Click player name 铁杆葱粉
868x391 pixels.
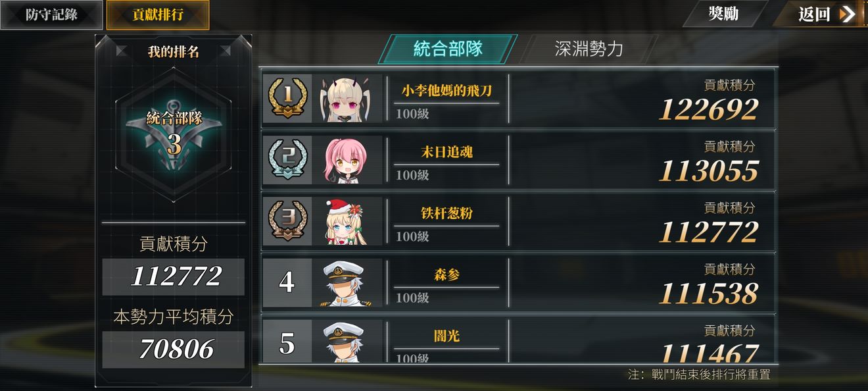coord(446,213)
